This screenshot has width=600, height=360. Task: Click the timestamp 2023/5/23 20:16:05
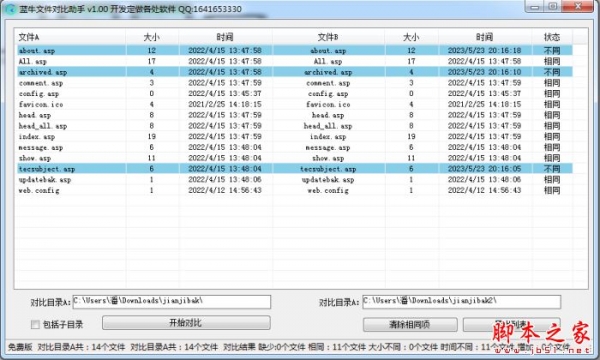tap(484, 169)
